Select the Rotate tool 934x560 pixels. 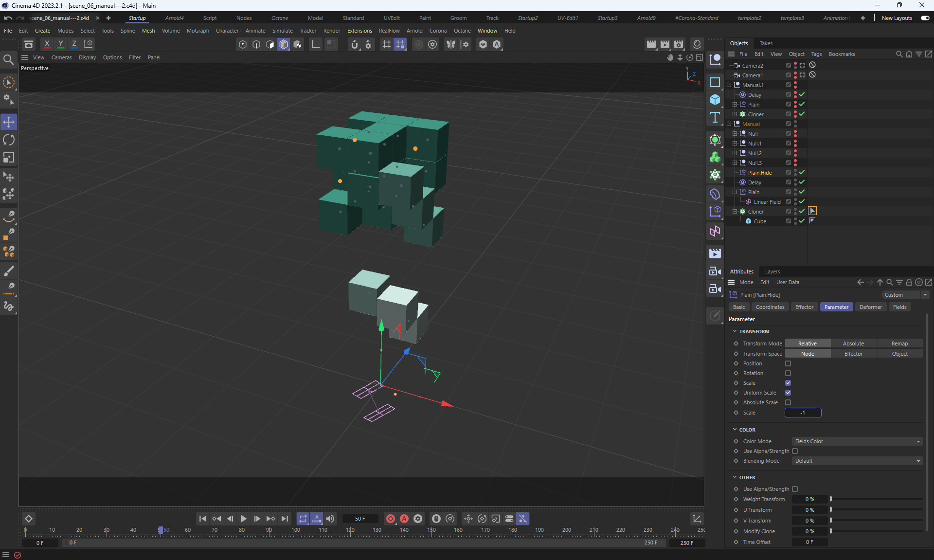click(x=9, y=140)
